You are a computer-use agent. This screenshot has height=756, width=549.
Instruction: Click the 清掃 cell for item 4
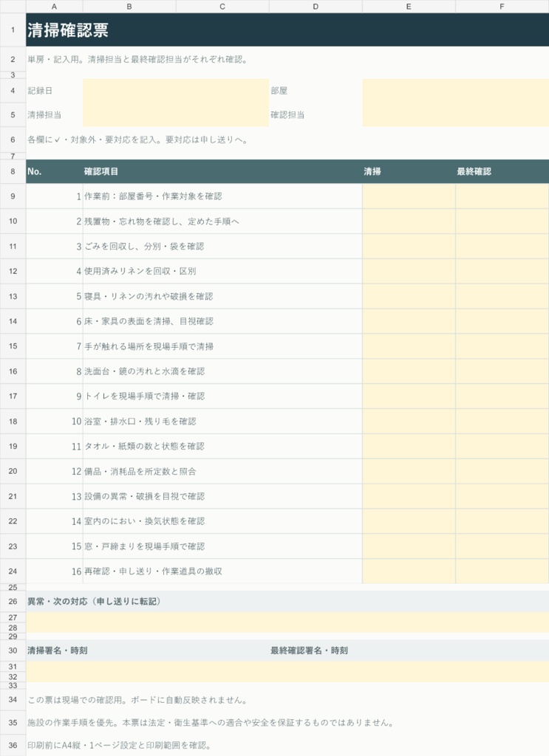pyautogui.click(x=409, y=271)
